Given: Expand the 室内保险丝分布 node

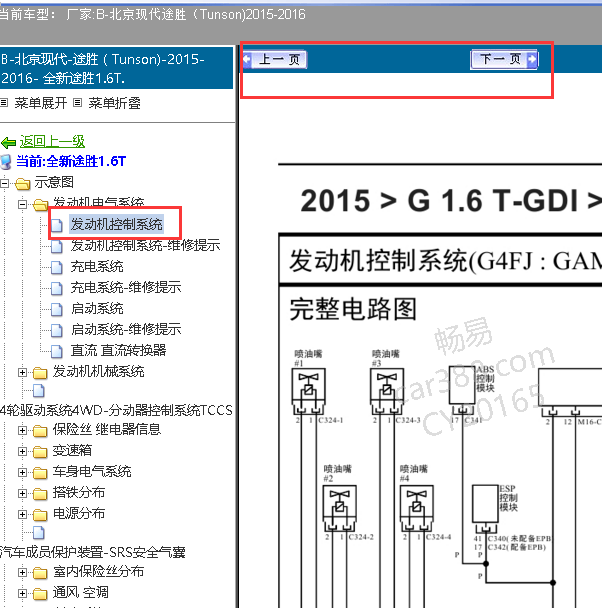Looking at the screenshot, I should tap(22, 572).
